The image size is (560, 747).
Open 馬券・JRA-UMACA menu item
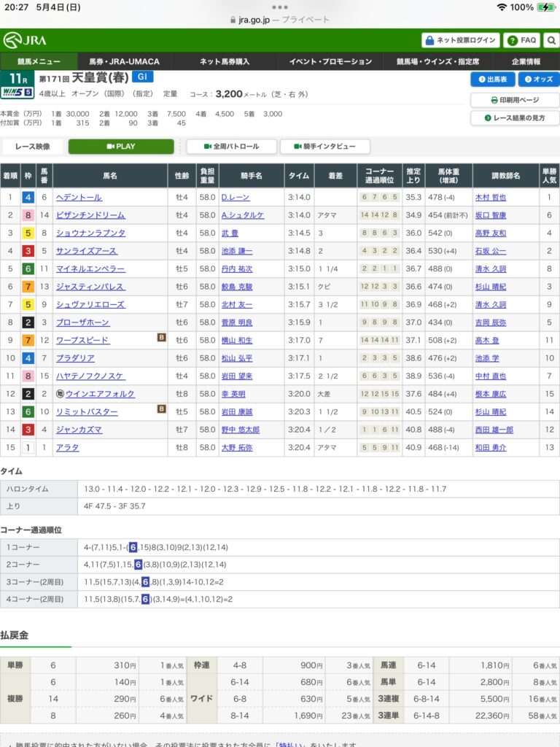pyautogui.click(x=124, y=61)
